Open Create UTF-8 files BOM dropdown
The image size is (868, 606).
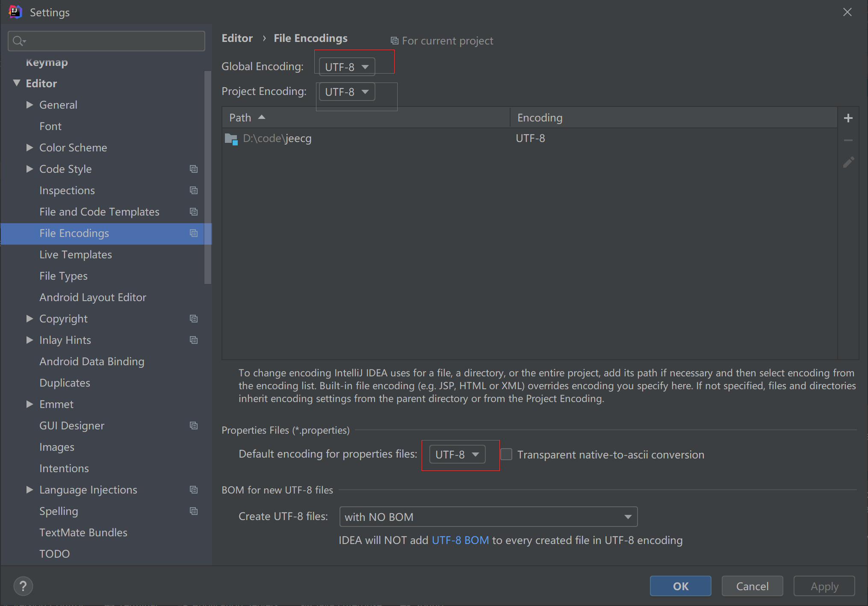(488, 517)
